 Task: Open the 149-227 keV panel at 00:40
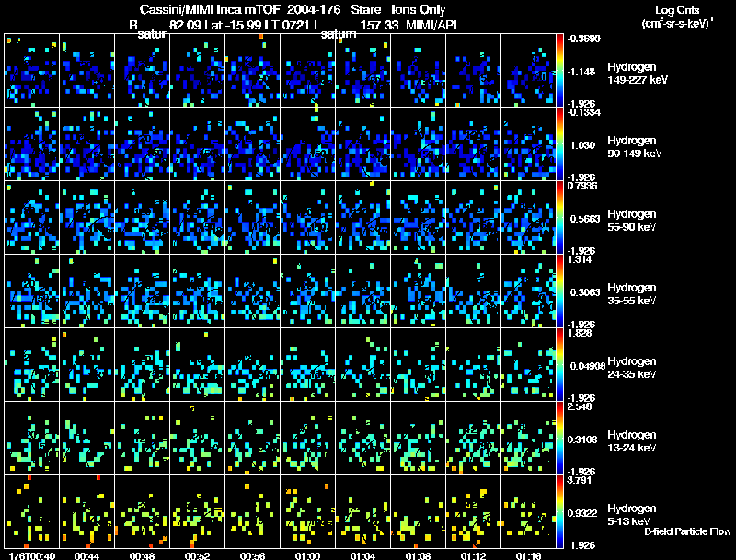[31, 71]
